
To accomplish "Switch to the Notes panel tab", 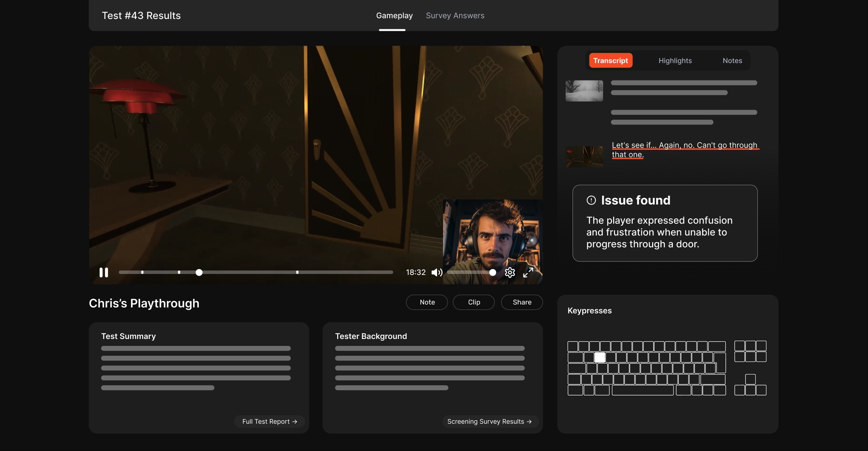I will [732, 61].
